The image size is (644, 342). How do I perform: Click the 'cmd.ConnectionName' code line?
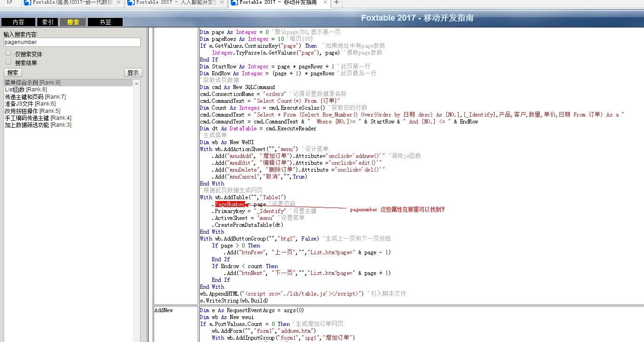[x=273, y=94]
